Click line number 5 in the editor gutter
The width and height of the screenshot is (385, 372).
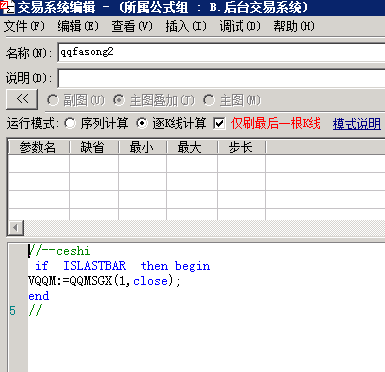12,311
